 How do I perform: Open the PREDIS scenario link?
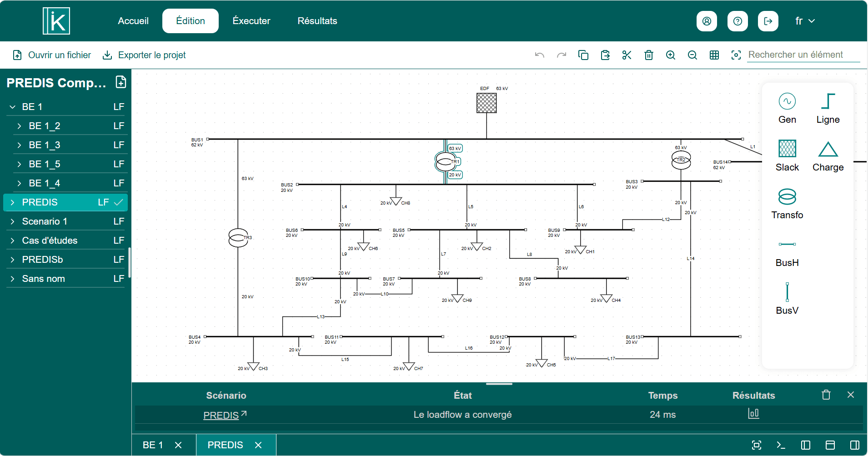coord(225,415)
